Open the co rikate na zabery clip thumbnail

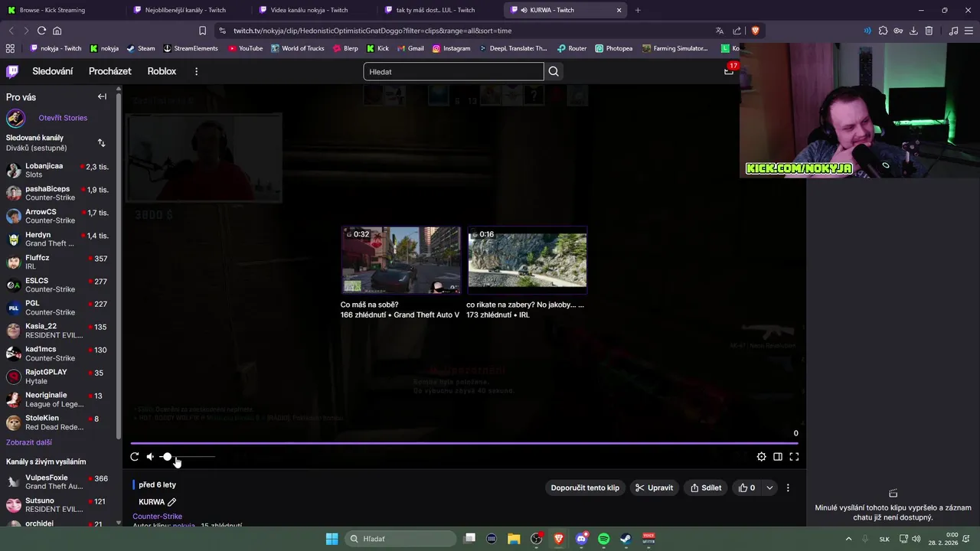point(527,260)
